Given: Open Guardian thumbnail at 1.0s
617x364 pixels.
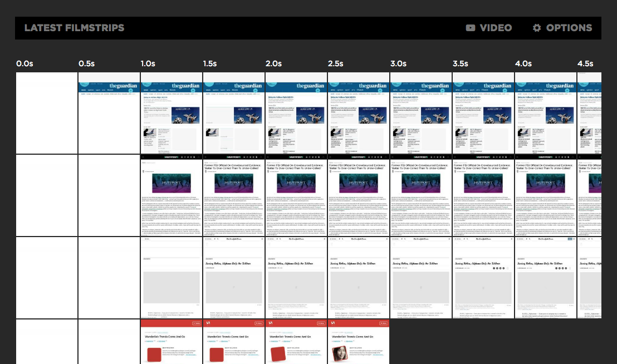Looking at the screenshot, I should 171,113.
